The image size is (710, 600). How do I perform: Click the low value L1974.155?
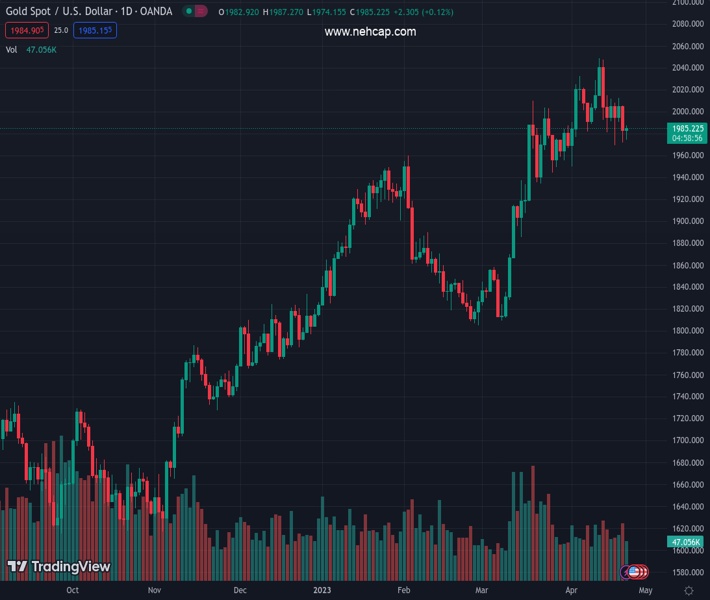(326, 12)
